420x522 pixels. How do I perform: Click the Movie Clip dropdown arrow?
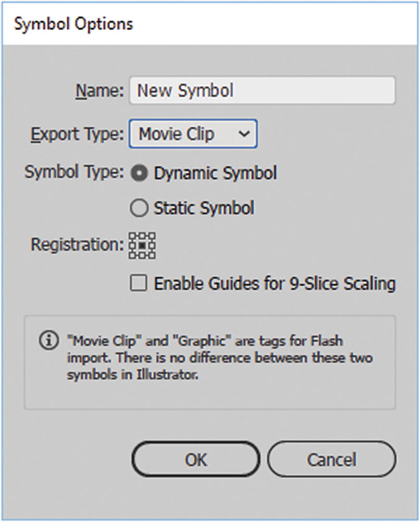(x=243, y=135)
